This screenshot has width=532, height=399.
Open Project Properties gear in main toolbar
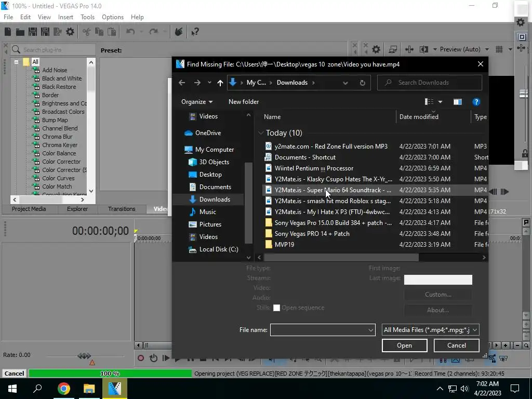click(70, 32)
